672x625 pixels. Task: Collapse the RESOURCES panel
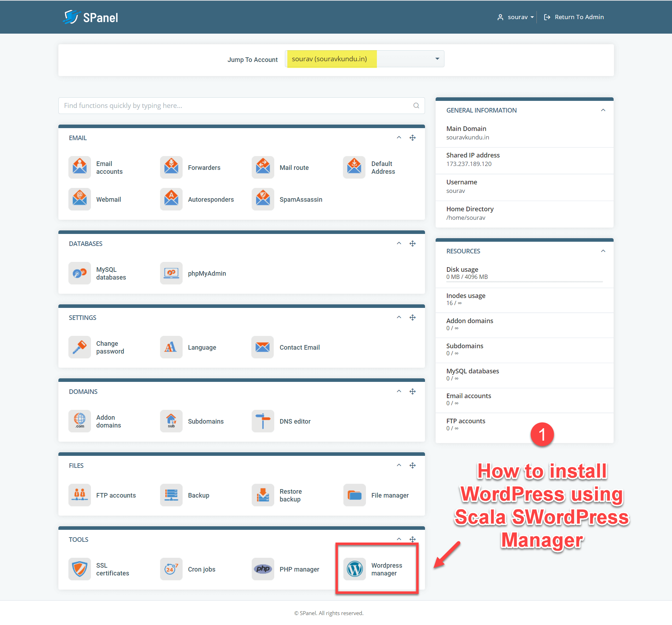pos(603,251)
